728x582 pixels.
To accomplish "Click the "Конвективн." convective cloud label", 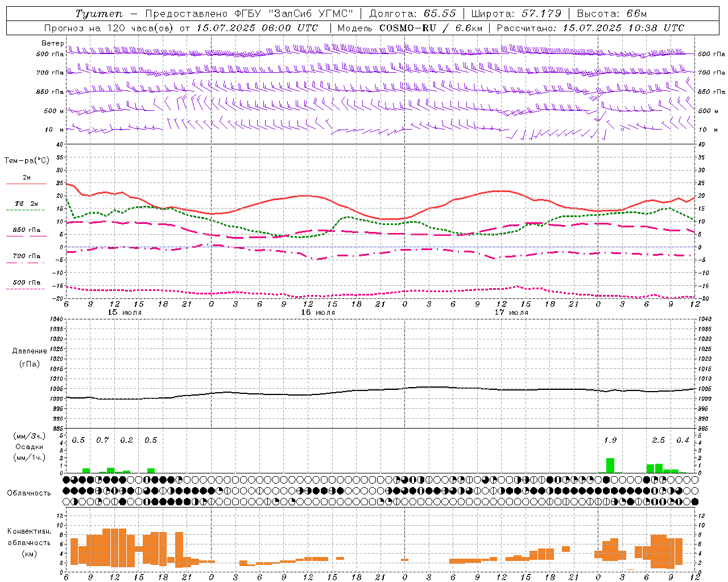I will coord(29,531).
